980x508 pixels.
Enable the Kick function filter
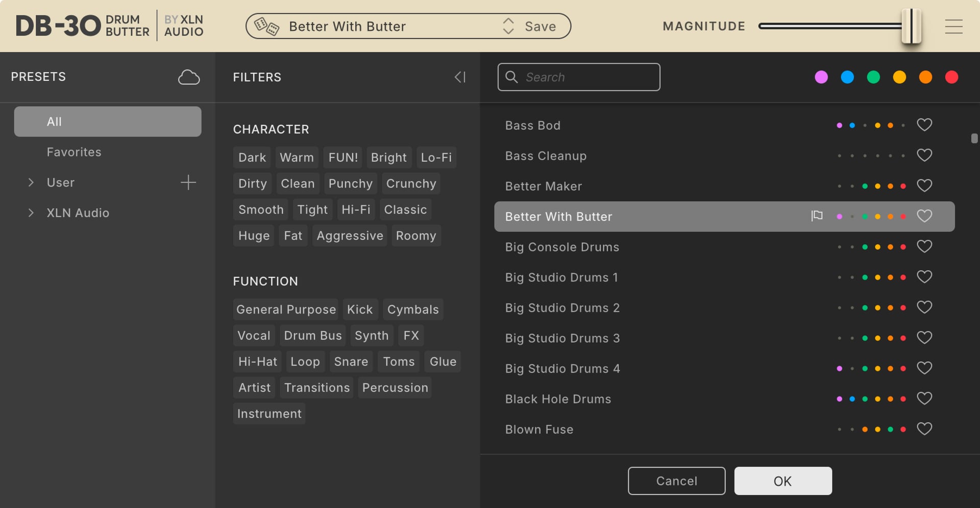[360, 309]
